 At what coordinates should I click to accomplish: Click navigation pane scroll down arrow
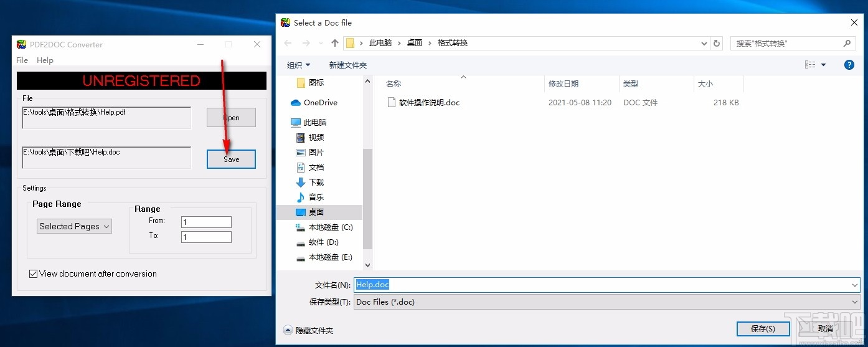pyautogui.click(x=367, y=265)
